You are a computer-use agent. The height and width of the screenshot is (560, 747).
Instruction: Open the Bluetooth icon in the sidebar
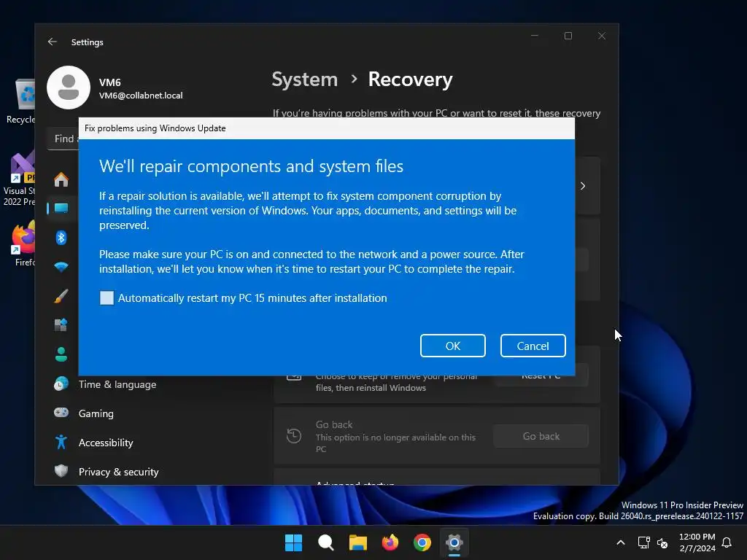[x=61, y=237]
